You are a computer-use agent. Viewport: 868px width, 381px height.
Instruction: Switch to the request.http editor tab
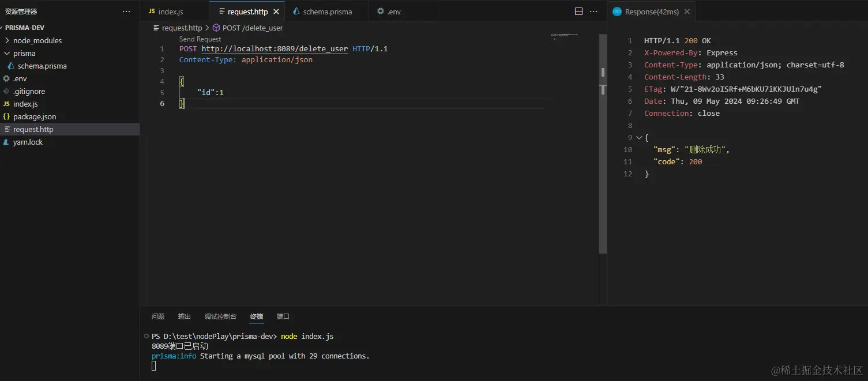click(x=247, y=12)
